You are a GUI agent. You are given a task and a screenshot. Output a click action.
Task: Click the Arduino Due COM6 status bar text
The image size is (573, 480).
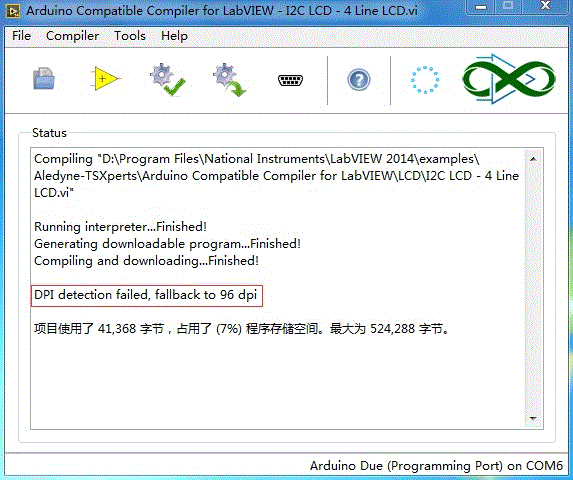[x=436, y=466]
